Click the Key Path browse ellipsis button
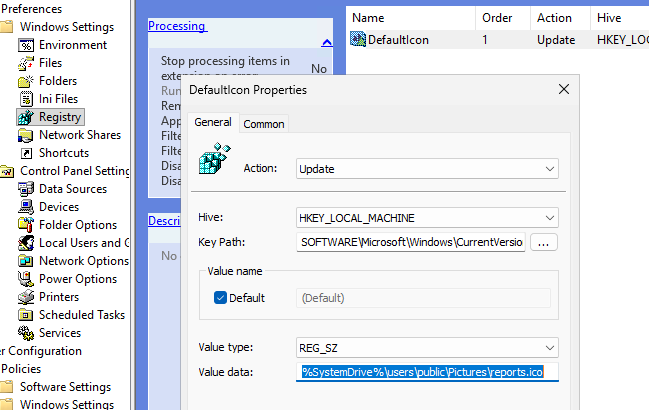The width and height of the screenshot is (649, 410). coord(544,243)
